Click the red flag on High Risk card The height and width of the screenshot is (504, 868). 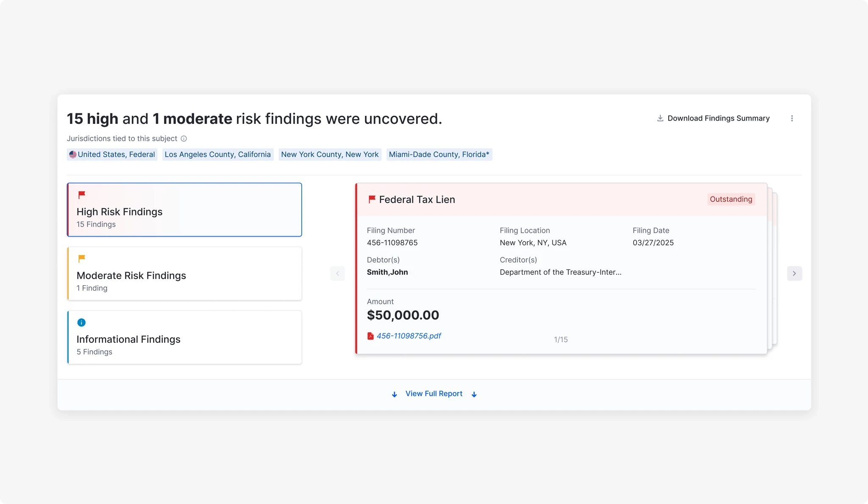coord(82,195)
